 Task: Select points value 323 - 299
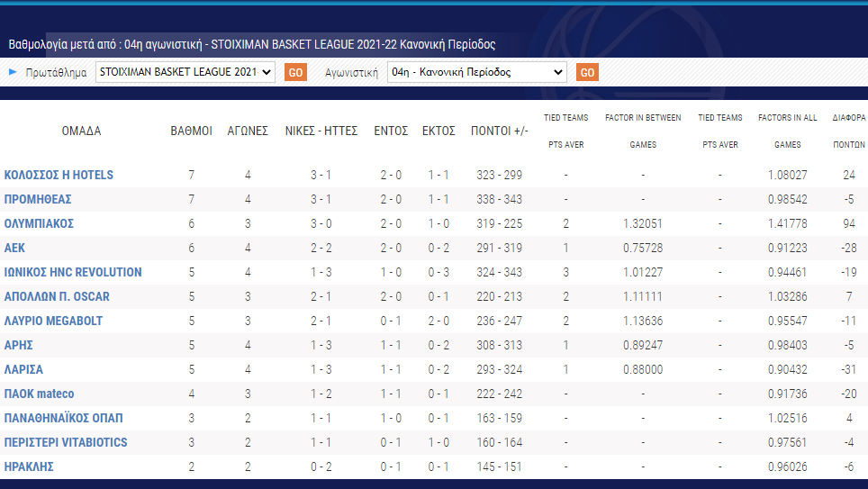coord(500,175)
